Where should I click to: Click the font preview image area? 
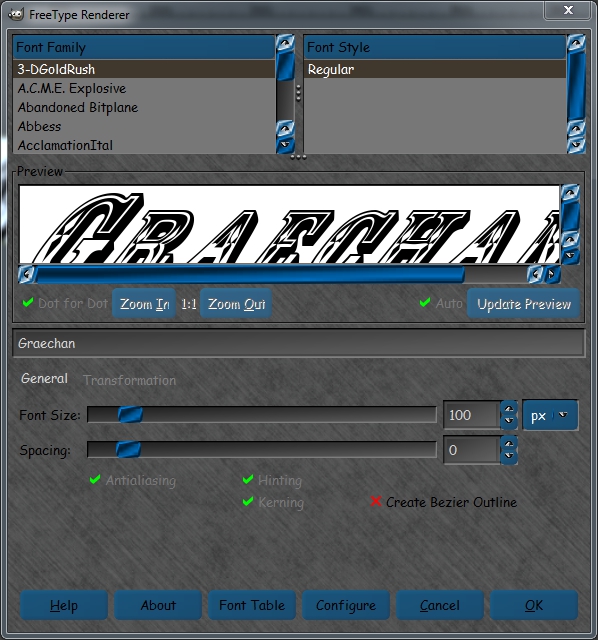[x=289, y=224]
